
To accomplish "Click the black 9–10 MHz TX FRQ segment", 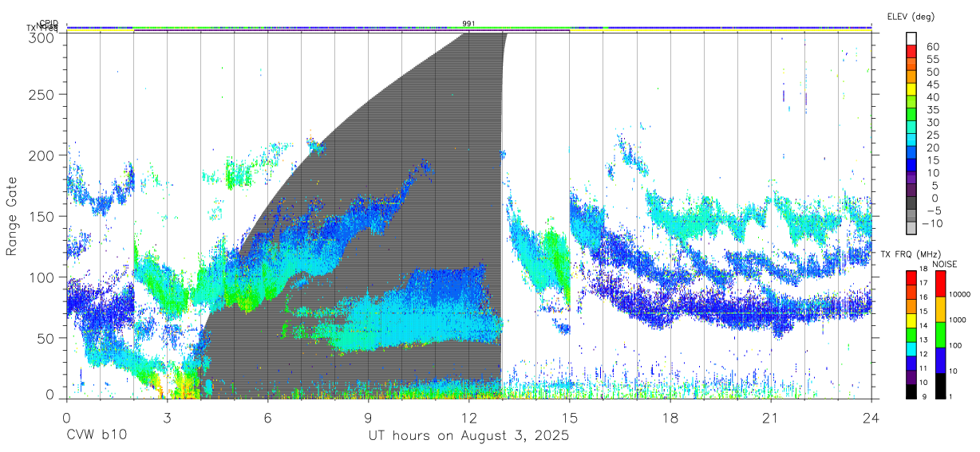I will click(911, 391).
